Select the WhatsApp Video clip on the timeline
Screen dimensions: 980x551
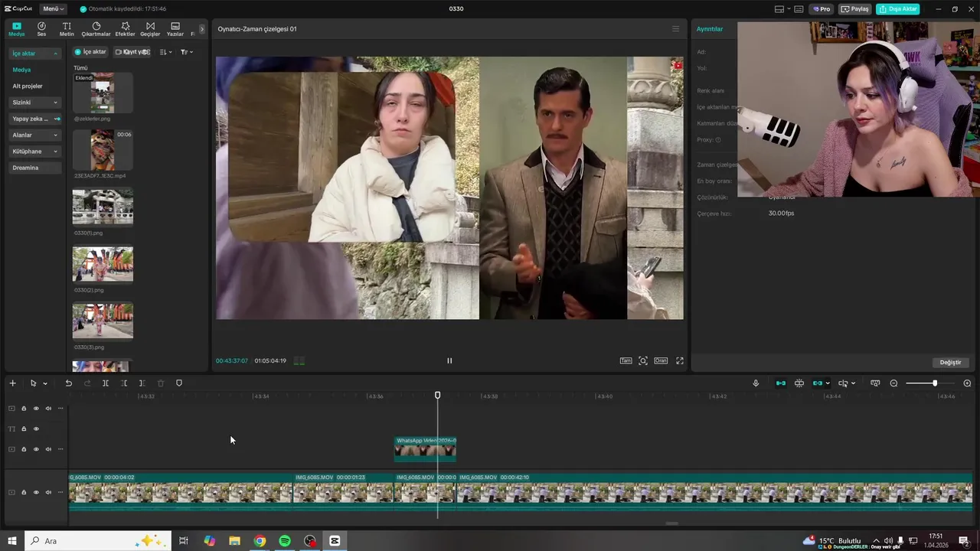(425, 448)
